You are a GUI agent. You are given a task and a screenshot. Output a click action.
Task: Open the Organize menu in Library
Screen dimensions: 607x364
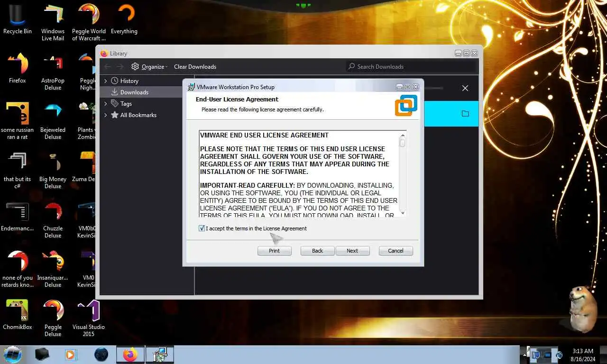click(x=149, y=67)
